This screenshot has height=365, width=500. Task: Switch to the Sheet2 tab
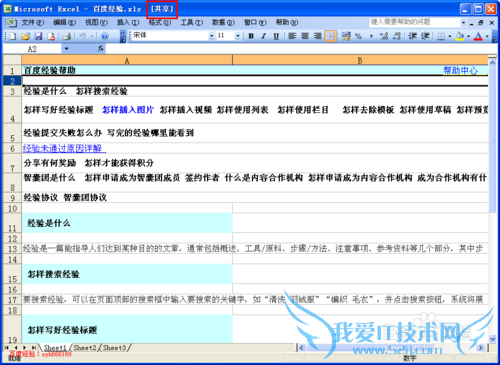(x=85, y=348)
